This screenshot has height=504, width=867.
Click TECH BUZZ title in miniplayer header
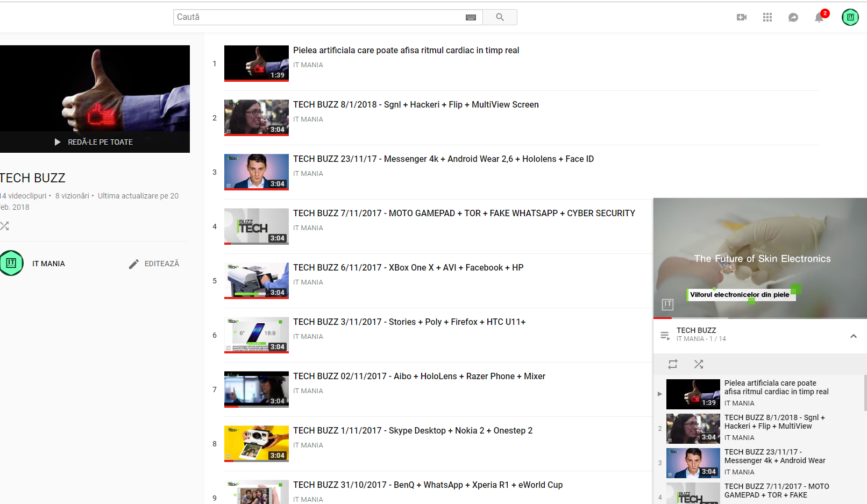click(696, 330)
